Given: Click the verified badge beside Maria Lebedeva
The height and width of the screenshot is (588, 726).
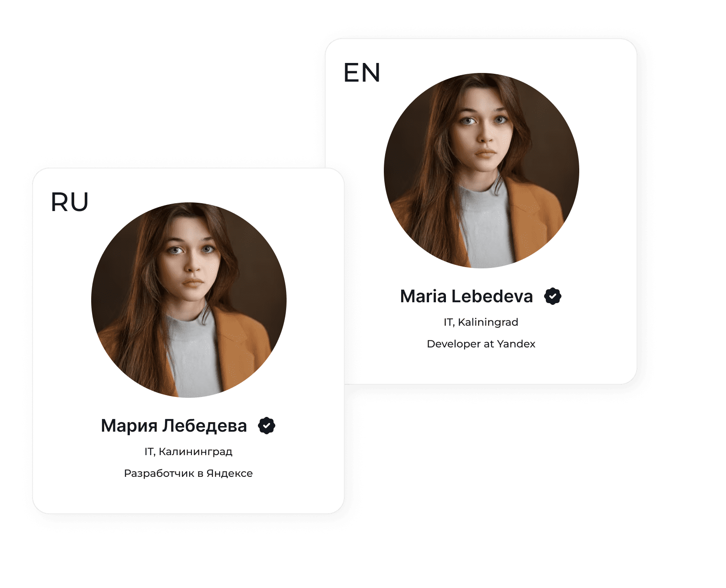Looking at the screenshot, I should [552, 296].
